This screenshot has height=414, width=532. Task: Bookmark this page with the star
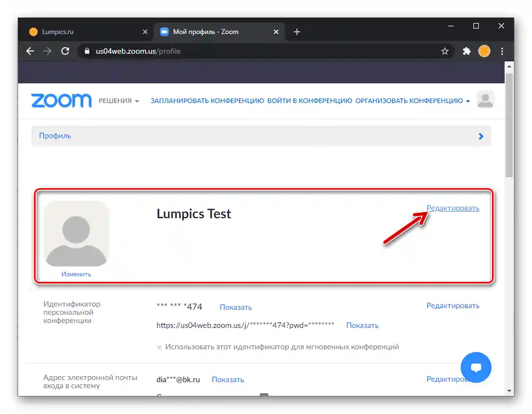445,52
